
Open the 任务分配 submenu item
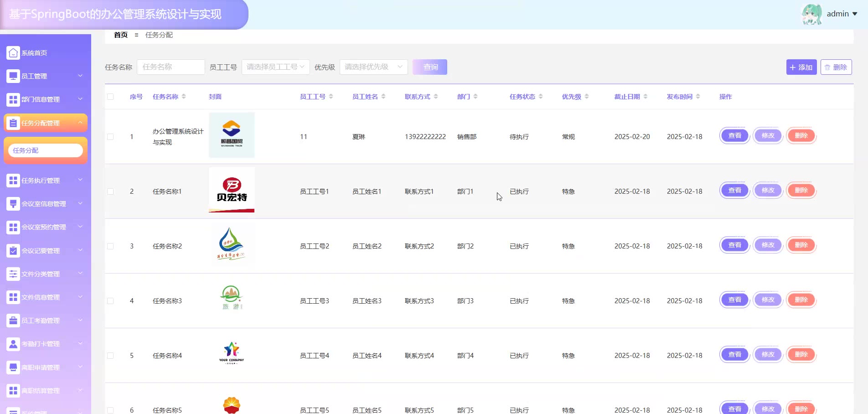point(45,150)
